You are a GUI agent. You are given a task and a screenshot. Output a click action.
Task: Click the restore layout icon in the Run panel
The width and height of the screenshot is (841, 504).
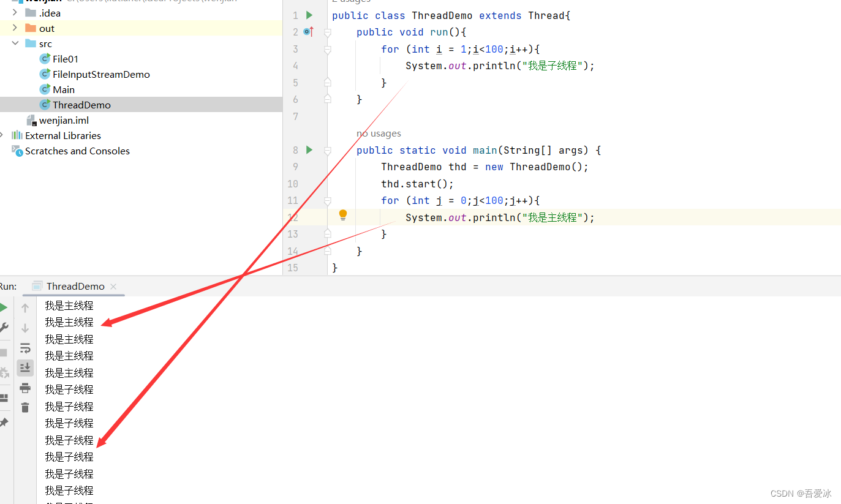(x=4, y=398)
